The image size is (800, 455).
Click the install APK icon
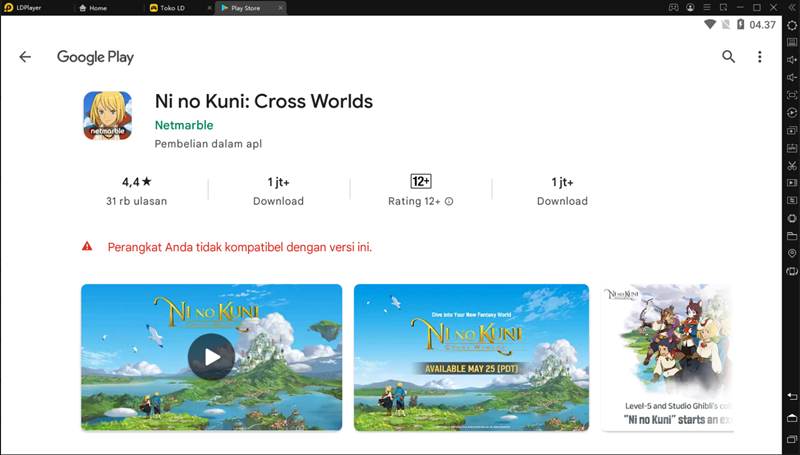(792, 148)
